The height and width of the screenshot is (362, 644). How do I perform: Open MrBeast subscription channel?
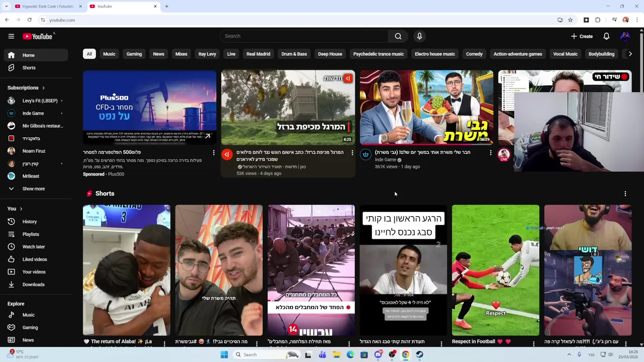[35, 176]
